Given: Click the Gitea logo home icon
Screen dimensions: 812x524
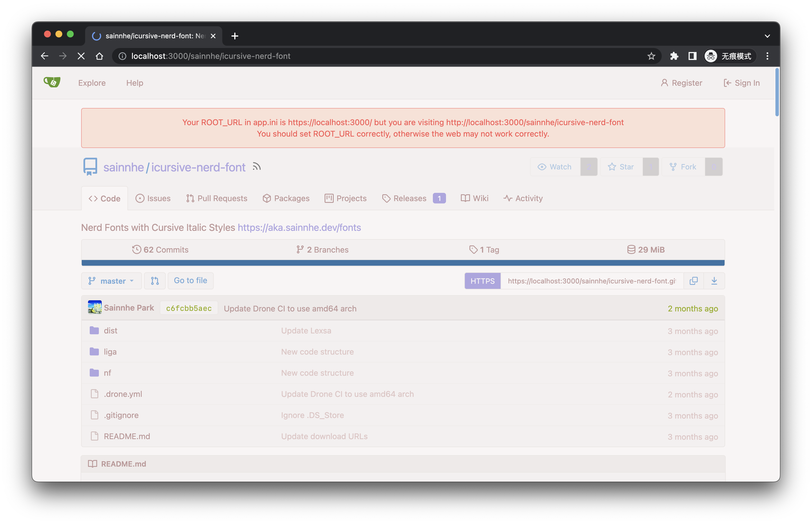Looking at the screenshot, I should tap(52, 82).
